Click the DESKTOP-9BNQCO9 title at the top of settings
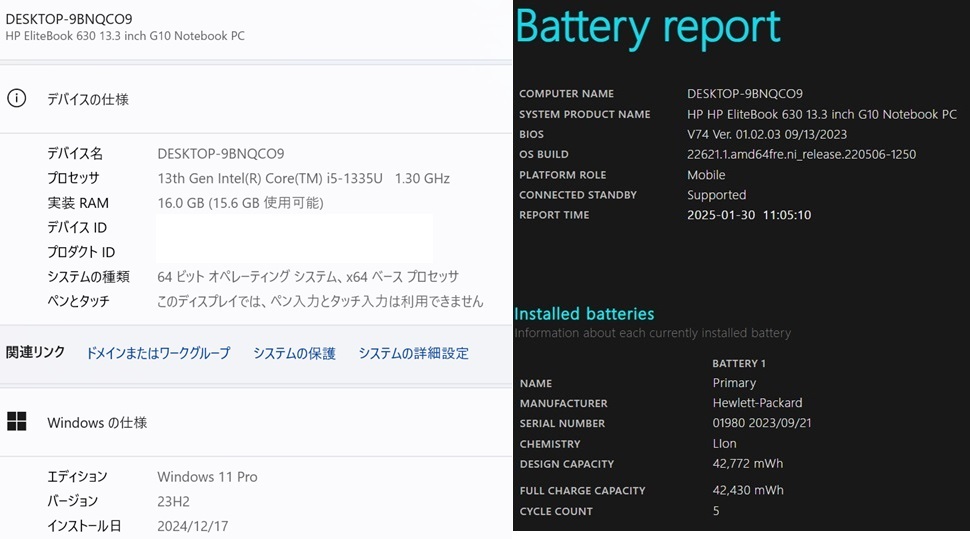 pos(69,19)
